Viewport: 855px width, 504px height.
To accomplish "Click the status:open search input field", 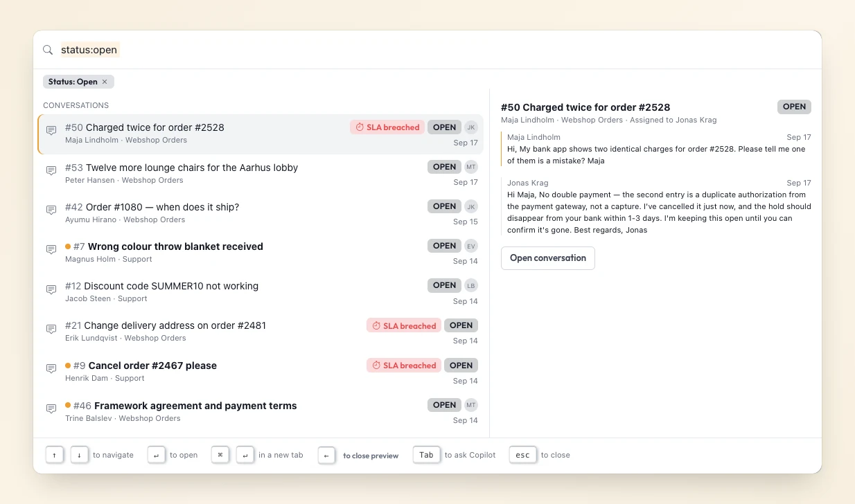I will (437, 50).
